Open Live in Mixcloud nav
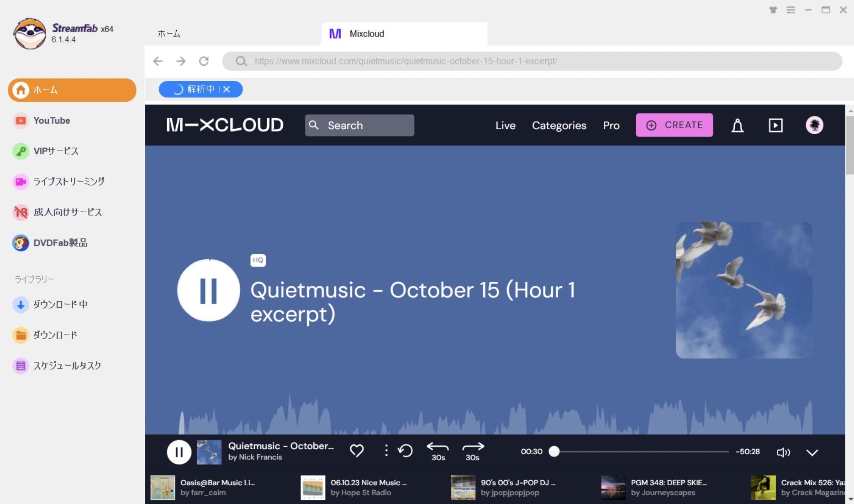Screen dimensions: 854x504 [x=506, y=126]
